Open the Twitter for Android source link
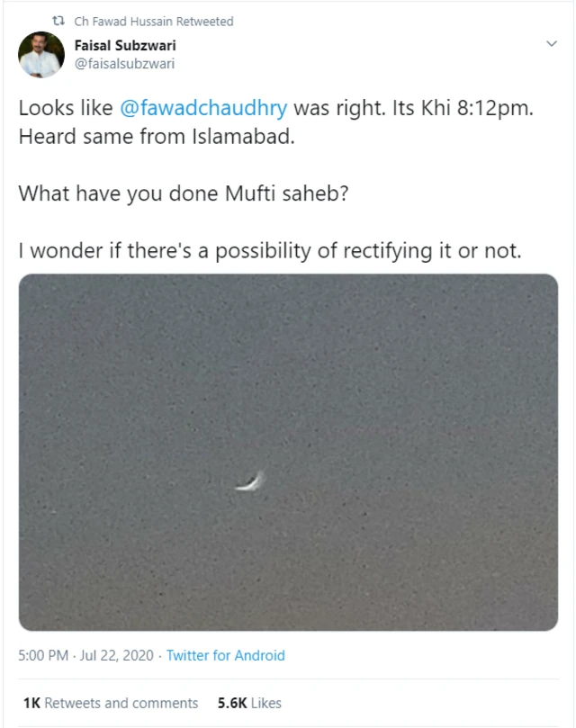This screenshot has height=728, width=576. tap(225, 655)
